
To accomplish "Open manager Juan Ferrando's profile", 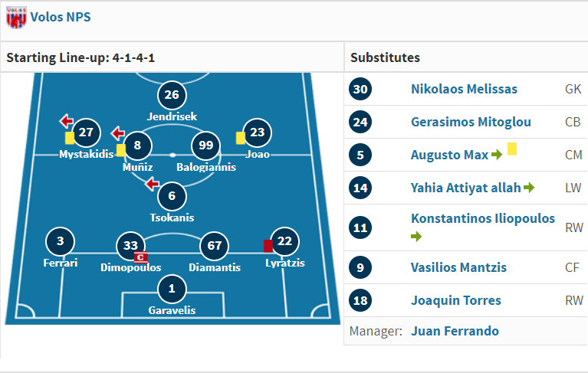I will [455, 331].
